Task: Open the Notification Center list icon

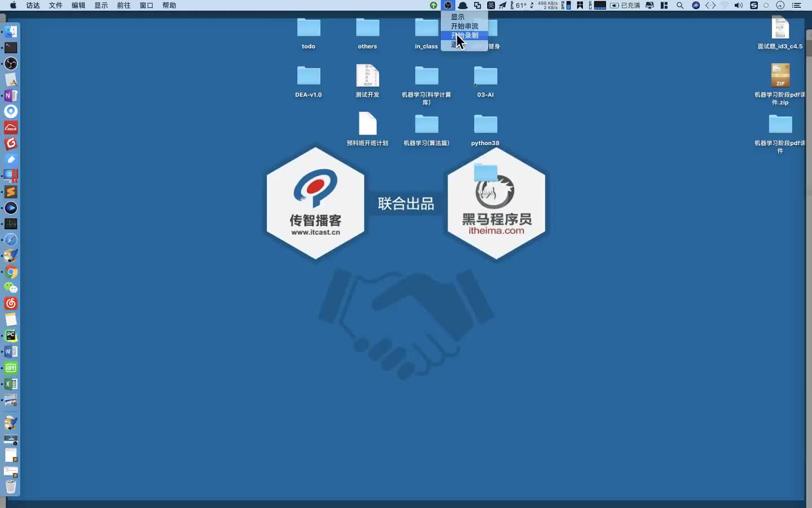Action: (x=796, y=5)
